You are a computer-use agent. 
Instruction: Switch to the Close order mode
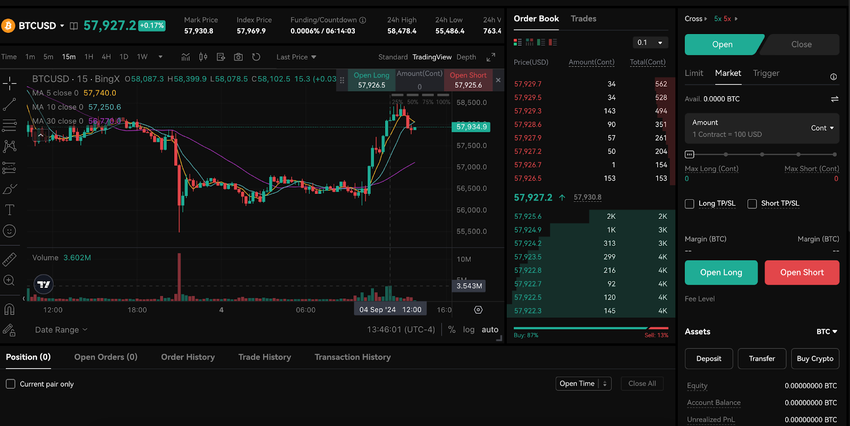pos(801,44)
